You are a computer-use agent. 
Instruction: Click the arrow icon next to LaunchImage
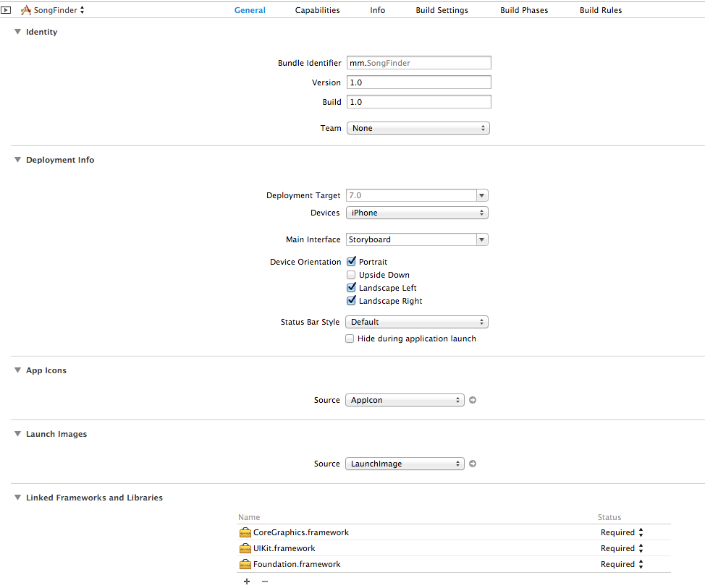coord(473,464)
